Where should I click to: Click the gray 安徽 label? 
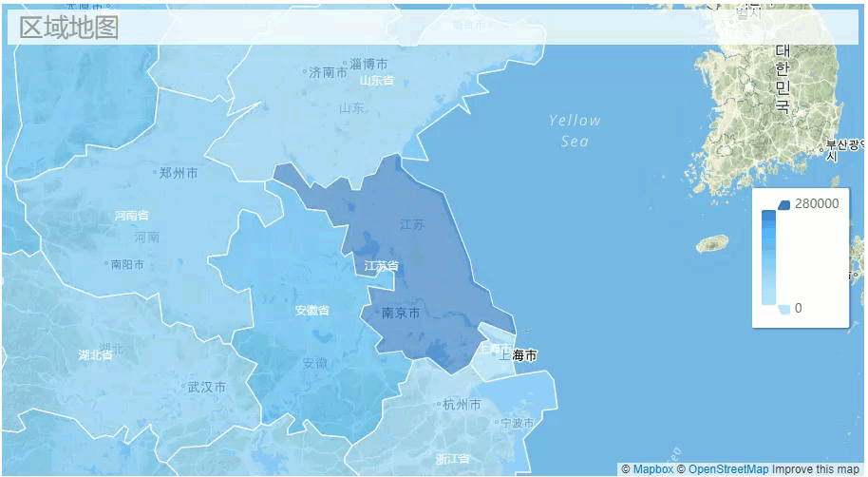point(315,363)
